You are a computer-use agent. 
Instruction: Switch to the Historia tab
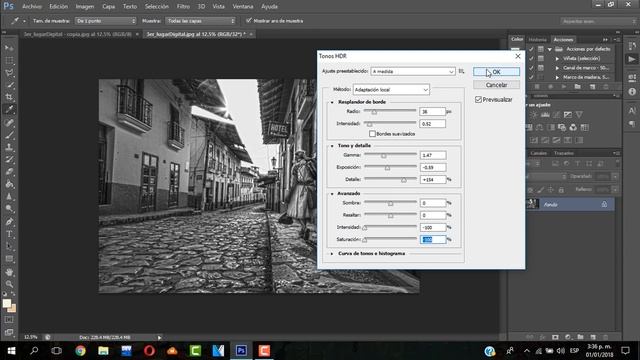538,40
